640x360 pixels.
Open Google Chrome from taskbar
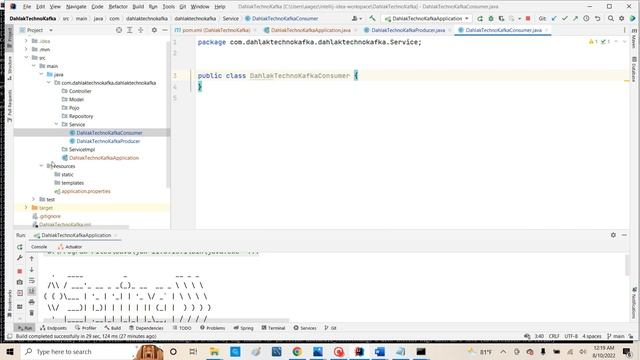click(x=297, y=352)
